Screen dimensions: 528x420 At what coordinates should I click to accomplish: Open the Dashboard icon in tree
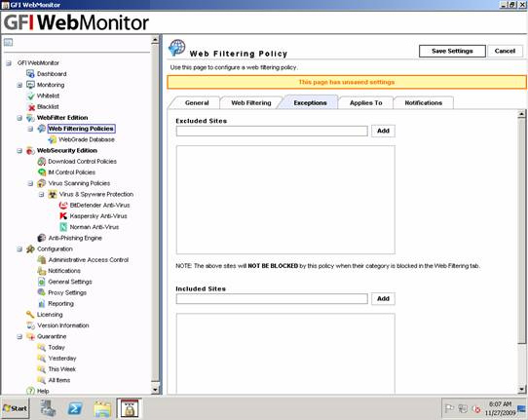[x=30, y=73]
